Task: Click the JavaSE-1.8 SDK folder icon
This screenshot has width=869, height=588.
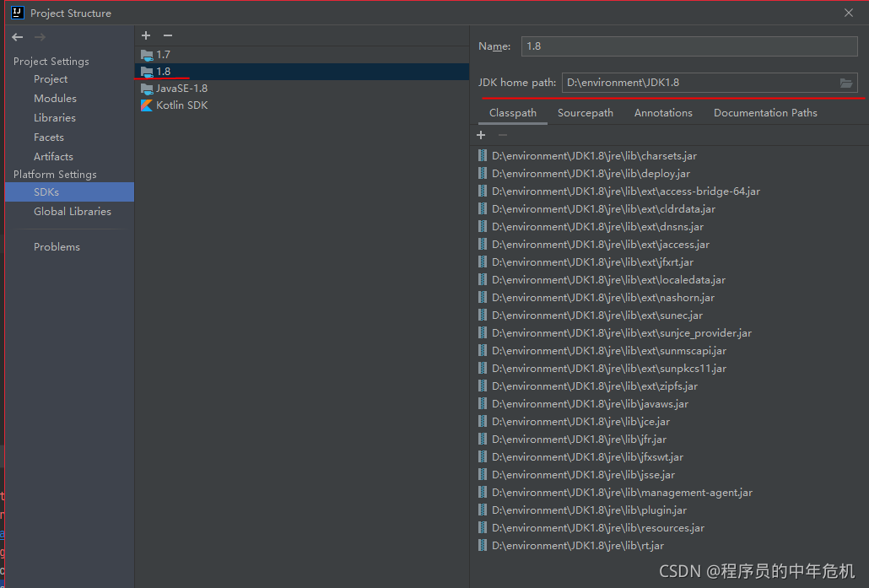Action: tap(147, 89)
